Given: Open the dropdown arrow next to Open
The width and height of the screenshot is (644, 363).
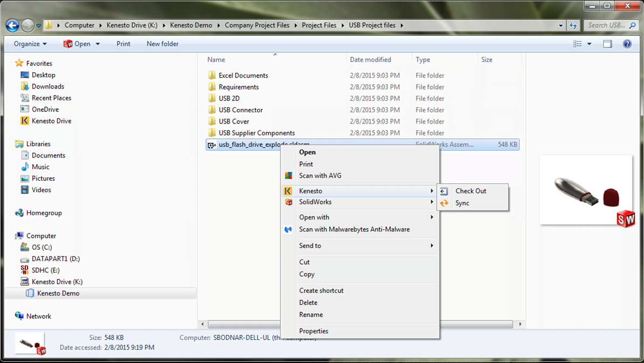Looking at the screenshot, I should tap(97, 44).
